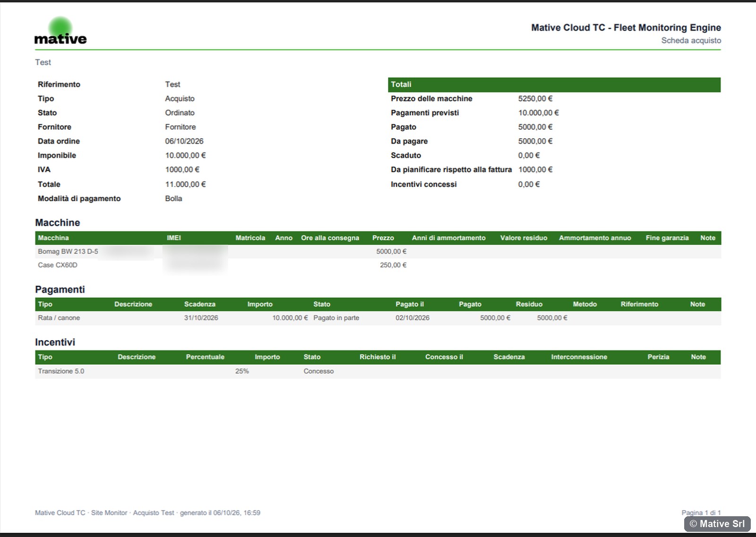Click the Bomag price 5000,00 €
The height and width of the screenshot is (537, 756).
coord(391,252)
